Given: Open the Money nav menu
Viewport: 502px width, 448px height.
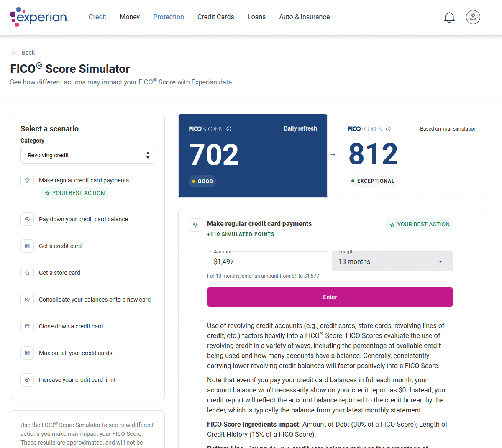Looking at the screenshot, I should pyautogui.click(x=130, y=17).
